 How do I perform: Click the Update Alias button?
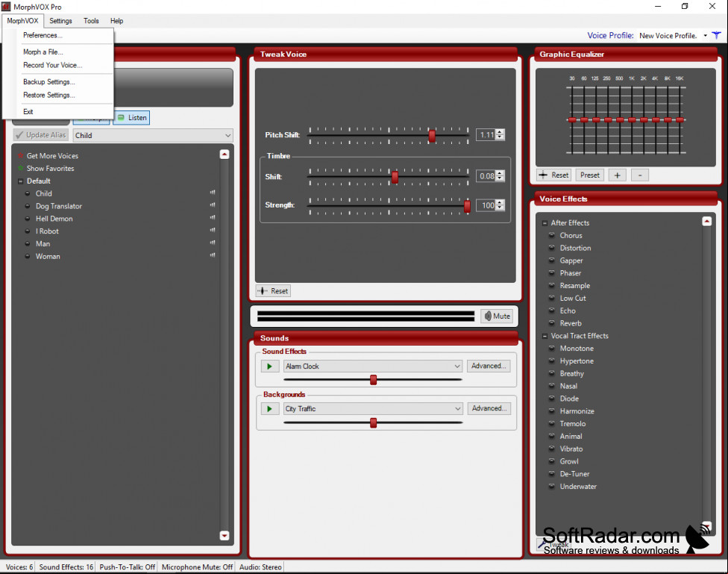click(x=41, y=135)
